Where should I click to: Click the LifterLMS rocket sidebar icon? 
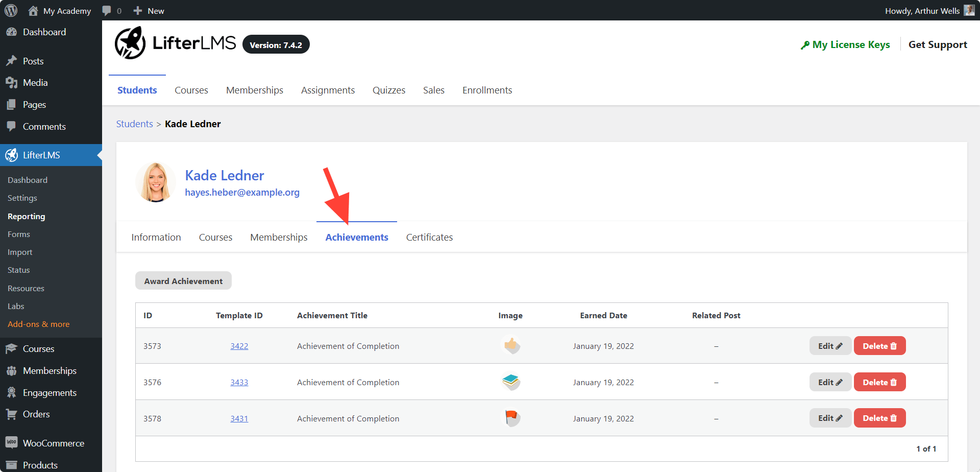(11, 155)
